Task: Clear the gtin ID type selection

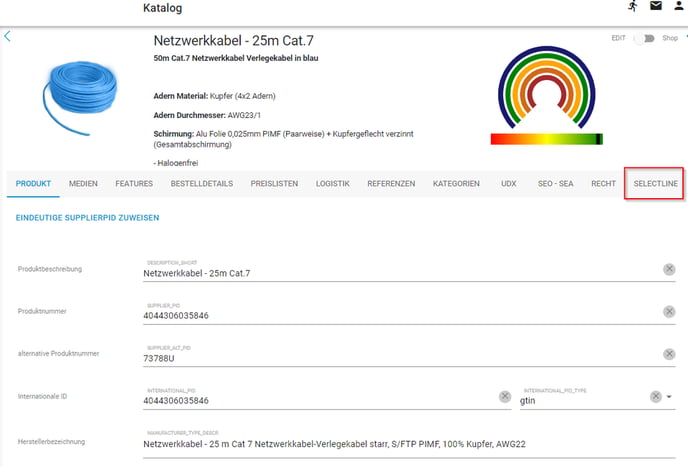Action: [655, 397]
